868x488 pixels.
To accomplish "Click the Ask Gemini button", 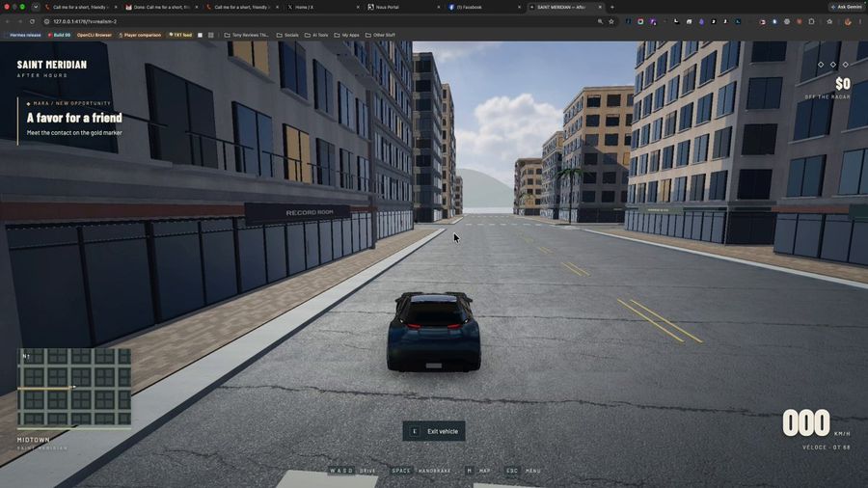I will point(846,7).
